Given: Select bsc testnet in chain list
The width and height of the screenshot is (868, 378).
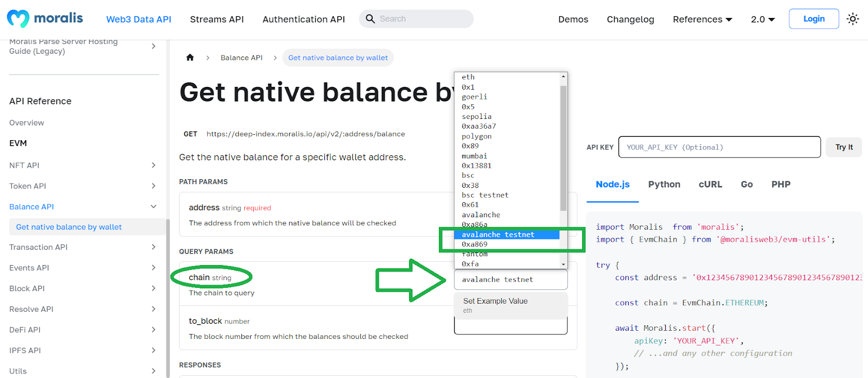Looking at the screenshot, I should [485, 195].
